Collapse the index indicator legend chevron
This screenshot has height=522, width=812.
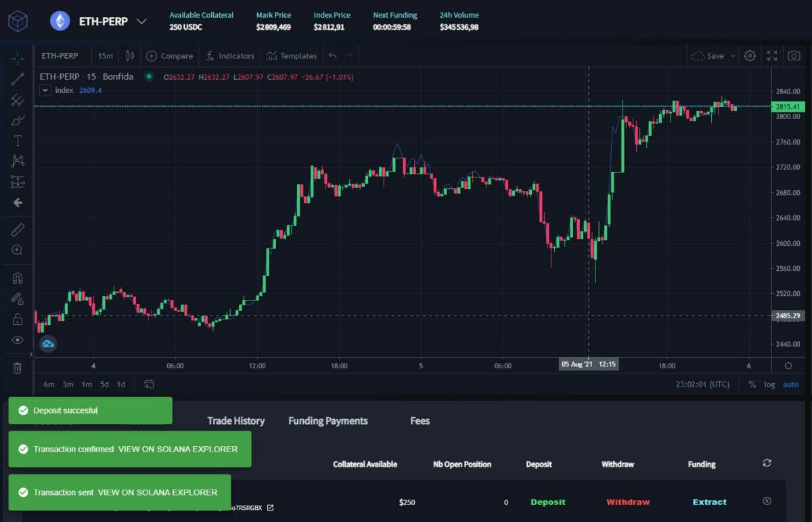[x=45, y=90]
